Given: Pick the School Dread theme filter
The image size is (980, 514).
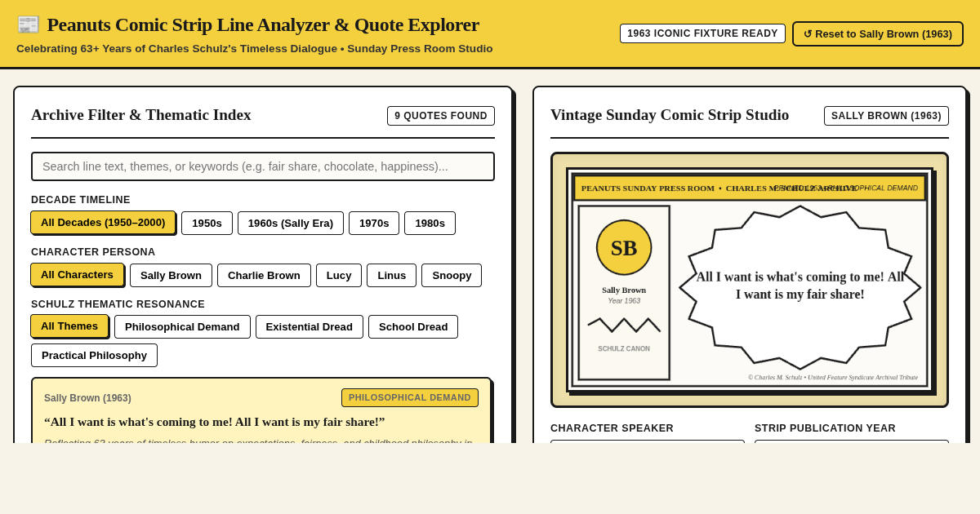Looking at the screenshot, I should pyautogui.click(x=413, y=326).
